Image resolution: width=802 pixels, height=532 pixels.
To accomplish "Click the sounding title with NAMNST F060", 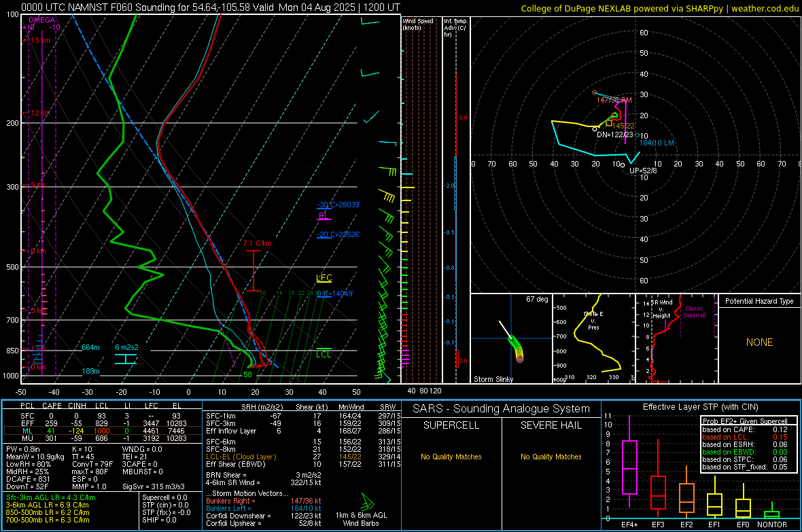I will [211, 7].
